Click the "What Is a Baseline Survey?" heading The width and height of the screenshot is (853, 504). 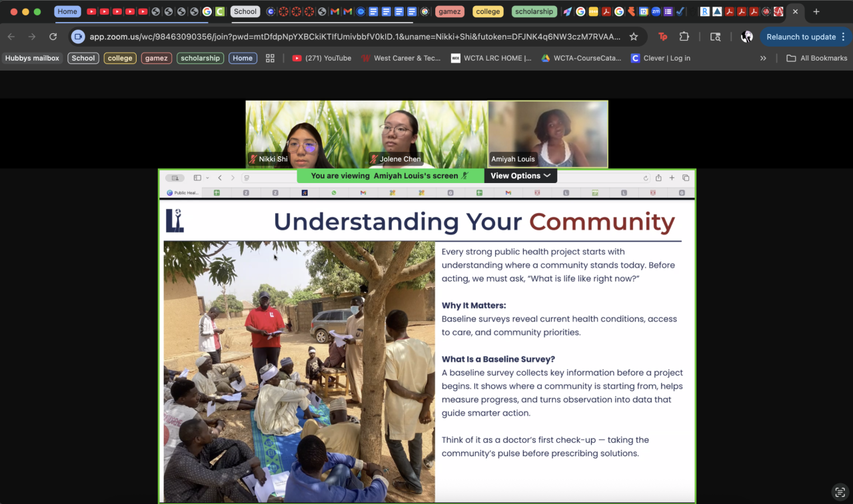(x=498, y=360)
